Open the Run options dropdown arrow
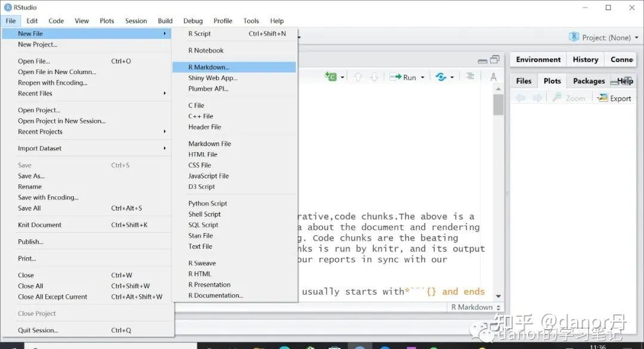 point(422,76)
